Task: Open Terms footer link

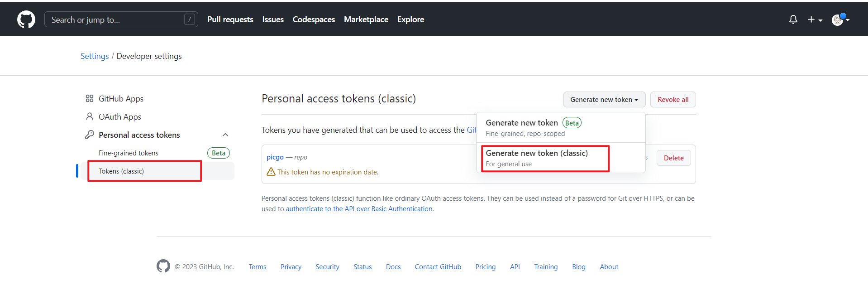Action: pyautogui.click(x=258, y=267)
